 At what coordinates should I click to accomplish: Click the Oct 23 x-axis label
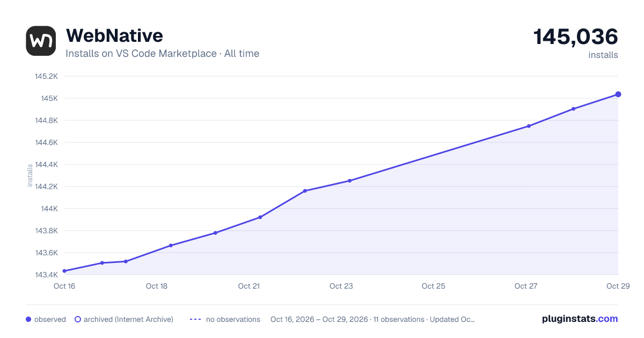click(341, 286)
